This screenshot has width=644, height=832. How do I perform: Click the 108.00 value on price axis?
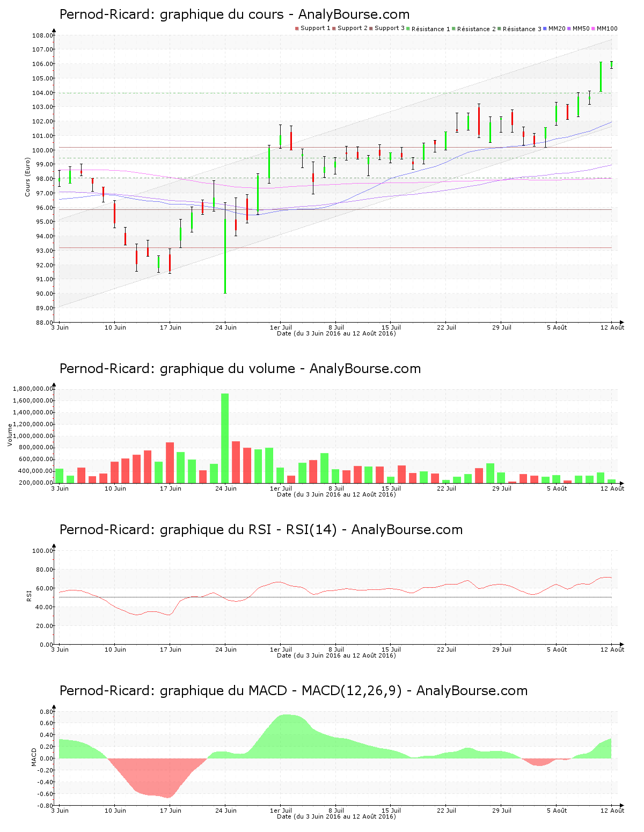tap(43, 35)
